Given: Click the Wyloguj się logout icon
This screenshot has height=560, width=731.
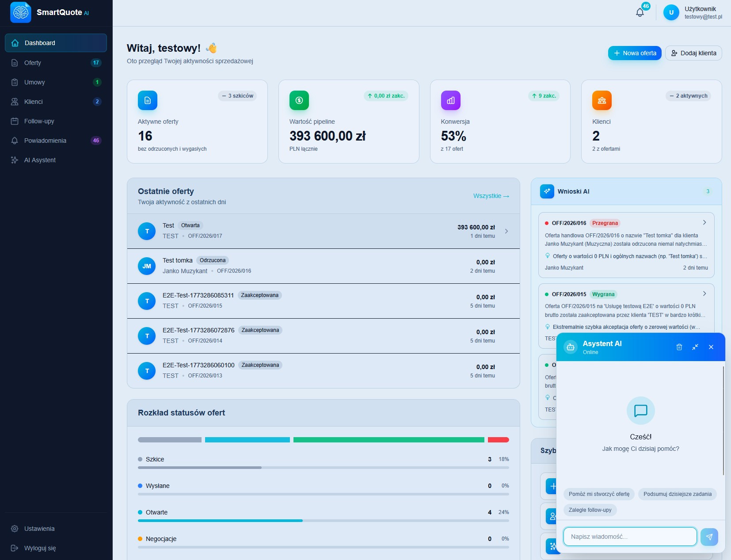Looking at the screenshot, I should 15,548.
